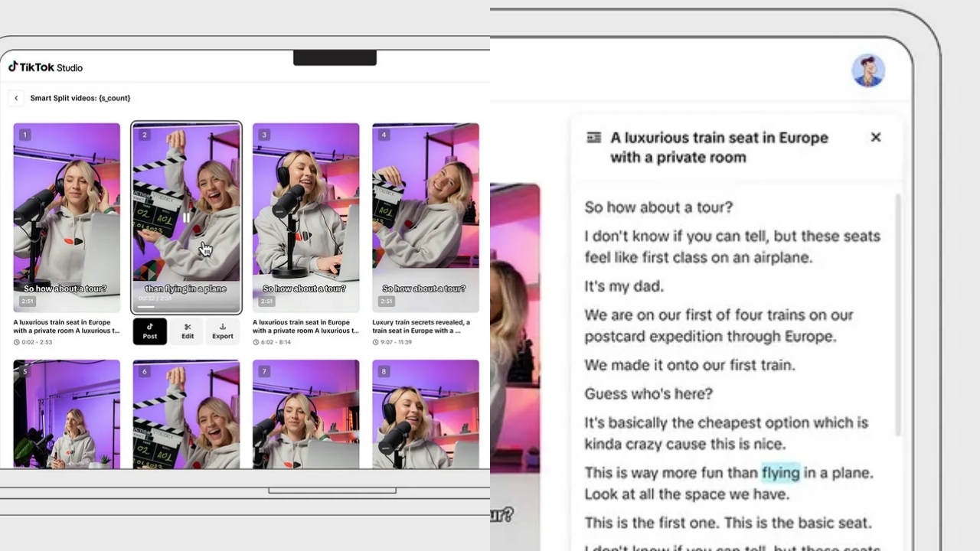Click the download arrow icon above Export
980x551 pixels.
point(222,327)
